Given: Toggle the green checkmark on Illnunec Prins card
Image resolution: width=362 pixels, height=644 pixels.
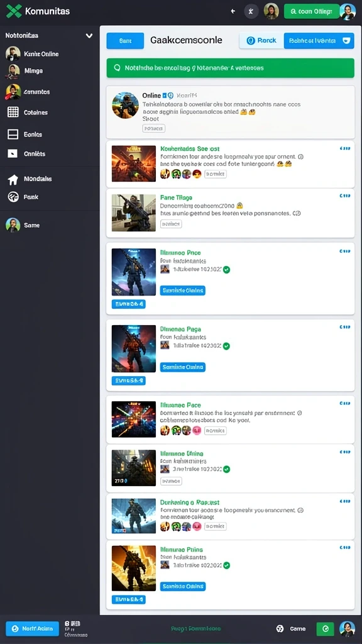Looking at the screenshot, I should (226, 565).
